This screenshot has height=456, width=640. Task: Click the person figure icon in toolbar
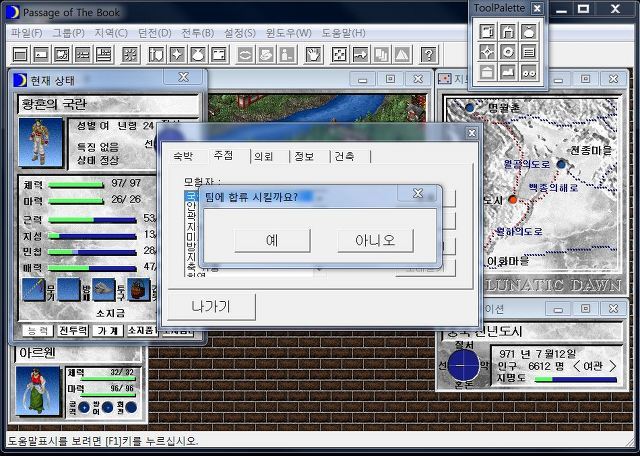[x=287, y=54]
